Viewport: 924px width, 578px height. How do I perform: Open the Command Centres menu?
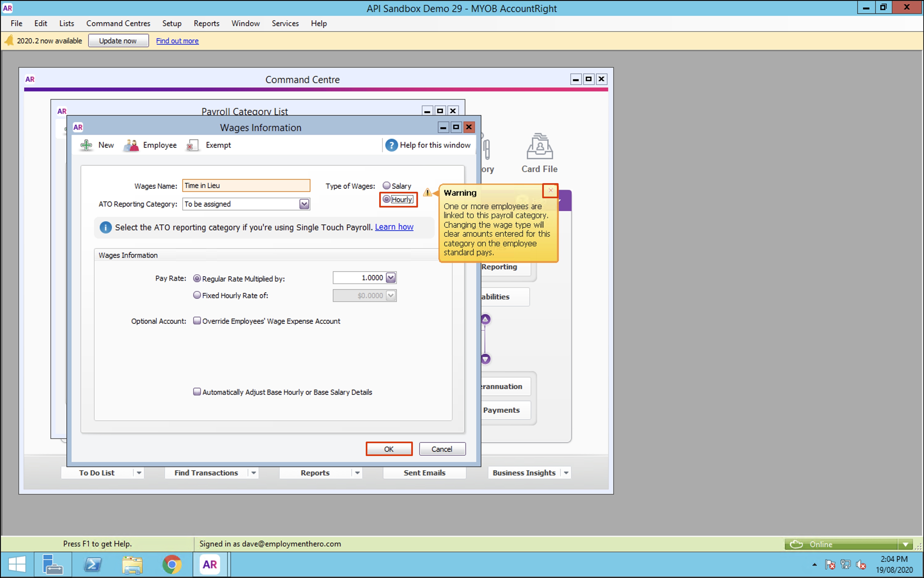(118, 23)
